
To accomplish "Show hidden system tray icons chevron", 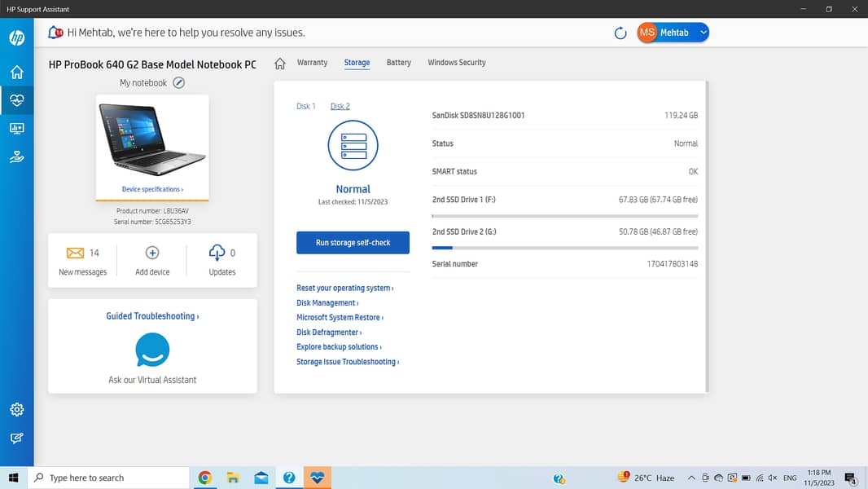I will 691,478.
